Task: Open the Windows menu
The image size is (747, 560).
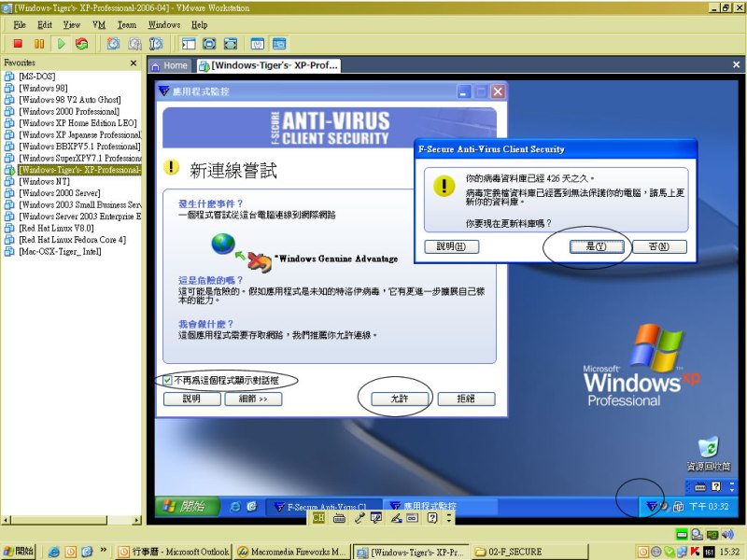Action: 164,25
